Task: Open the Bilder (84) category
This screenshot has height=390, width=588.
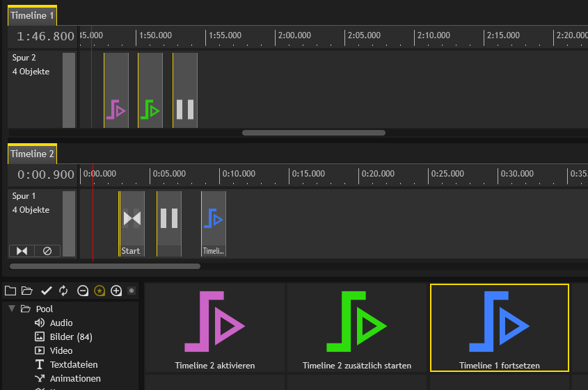Action: 71,336
